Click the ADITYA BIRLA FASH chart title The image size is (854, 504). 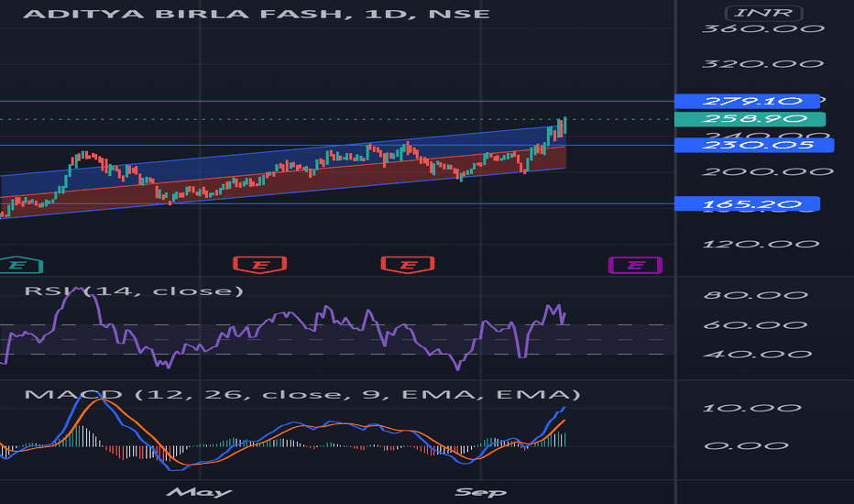256,14
